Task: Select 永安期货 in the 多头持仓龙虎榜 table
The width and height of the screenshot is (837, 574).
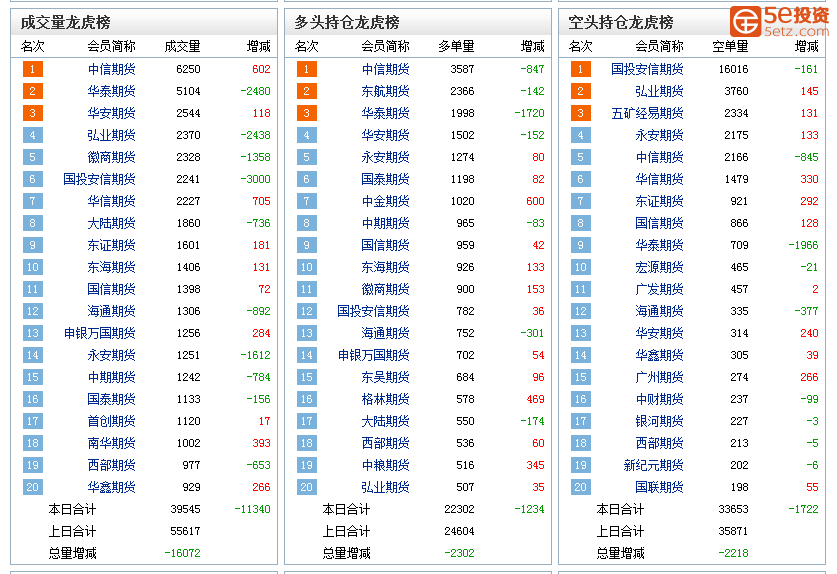Action: pos(385,157)
